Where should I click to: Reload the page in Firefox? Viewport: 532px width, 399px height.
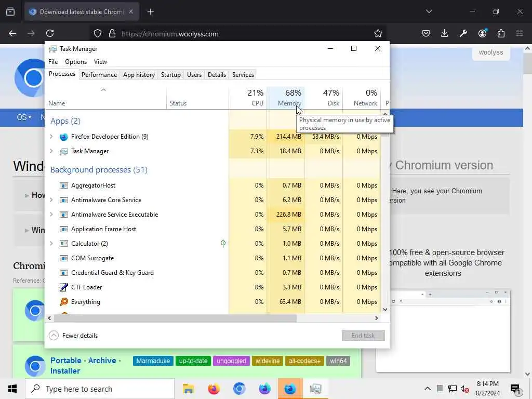coord(50,33)
